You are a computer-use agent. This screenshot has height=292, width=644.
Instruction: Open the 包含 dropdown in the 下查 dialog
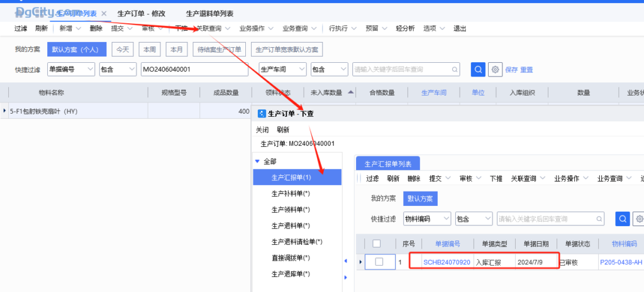pos(487,219)
